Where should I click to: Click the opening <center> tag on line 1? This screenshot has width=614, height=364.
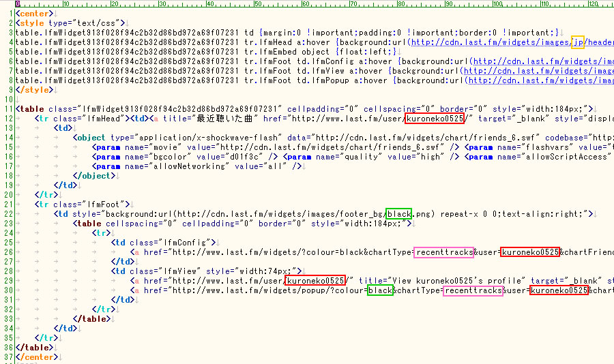click(35, 14)
